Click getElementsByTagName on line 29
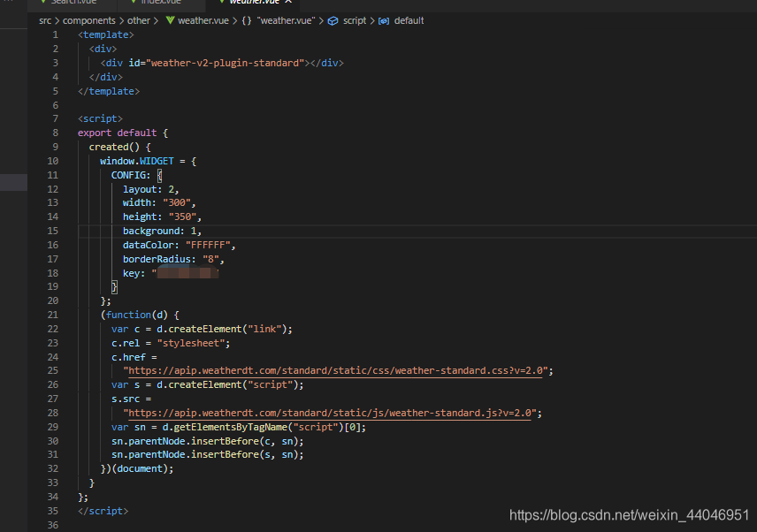The image size is (757, 532). point(231,427)
